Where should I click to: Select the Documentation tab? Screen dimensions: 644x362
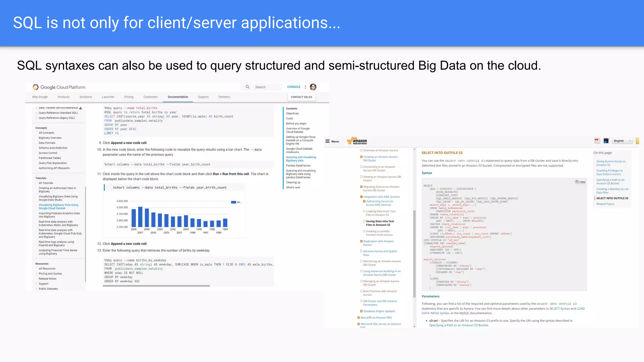[178, 97]
